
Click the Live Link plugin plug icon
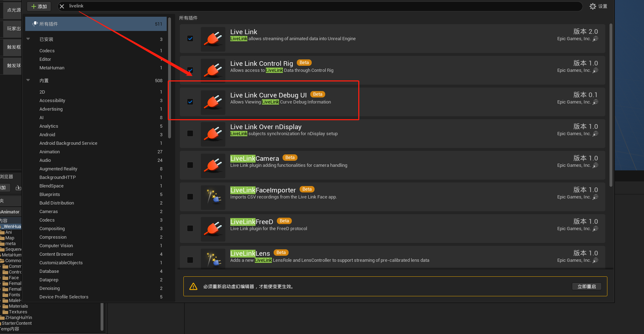click(x=213, y=39)
